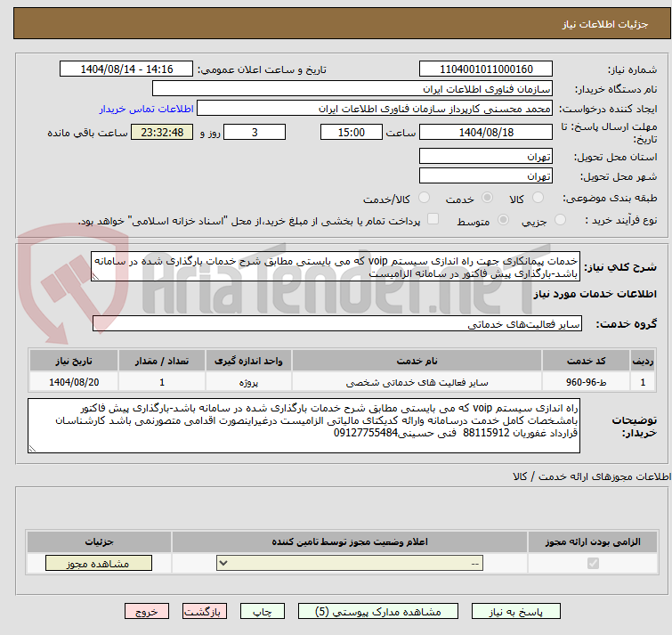Click the اطلاعات تماس خریدار link
Viewport: 672px width, 635px height.
(x=147, y=109)
